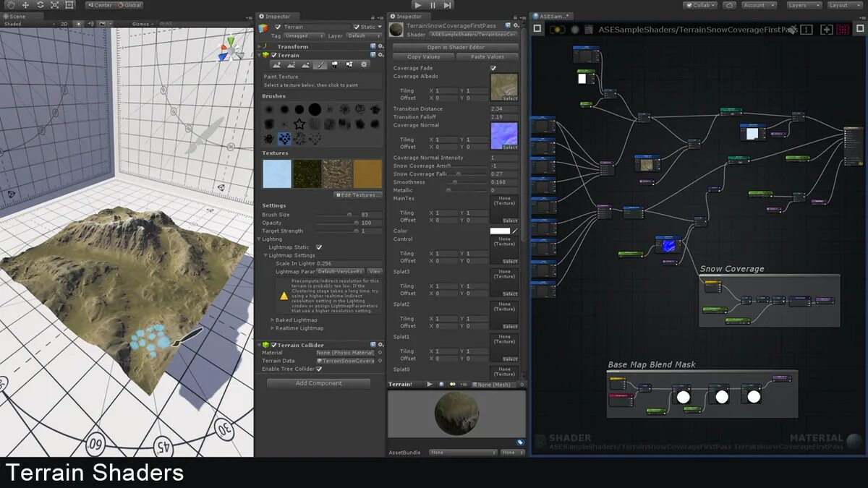Toggle the Static checkbox
Image resolution: width=868 pixels, height=488 pixels.
click(357, 27)
